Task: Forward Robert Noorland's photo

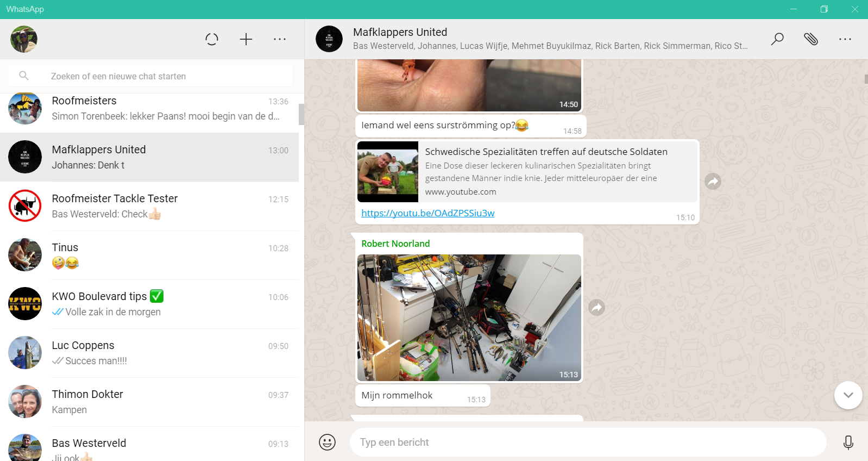Action: [x=596, y=308]
